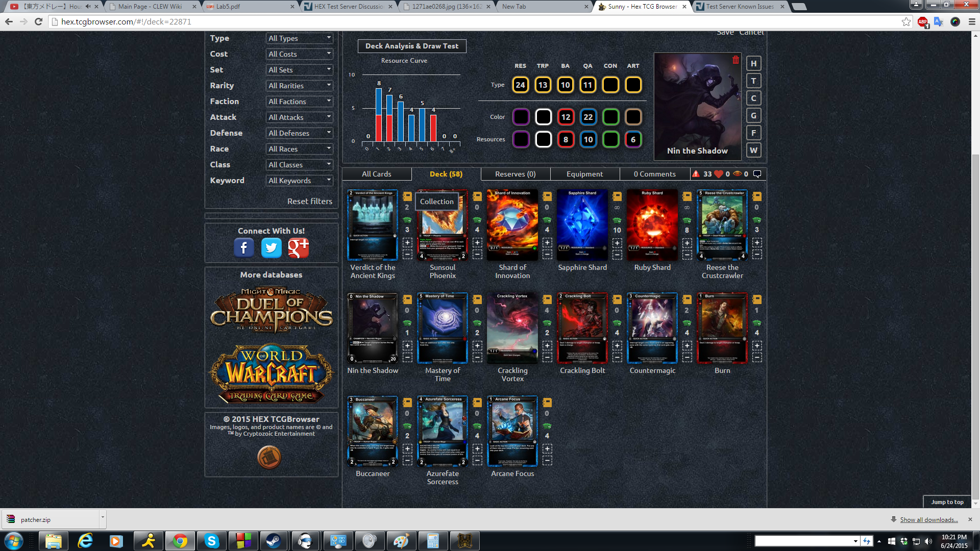Remove one Azurefate Sorceress from deck
980x551 pixels.
[477, 460]
